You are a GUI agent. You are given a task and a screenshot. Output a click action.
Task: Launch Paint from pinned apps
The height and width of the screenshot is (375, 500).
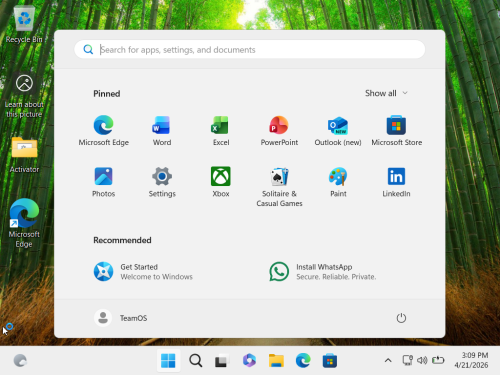click(x=338, y=182)
